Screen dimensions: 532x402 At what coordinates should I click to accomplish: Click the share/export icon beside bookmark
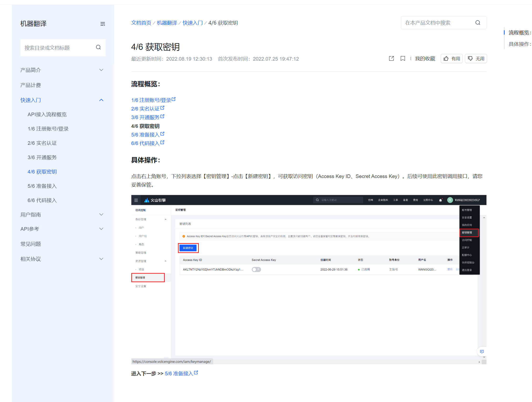tap(391, 58)
